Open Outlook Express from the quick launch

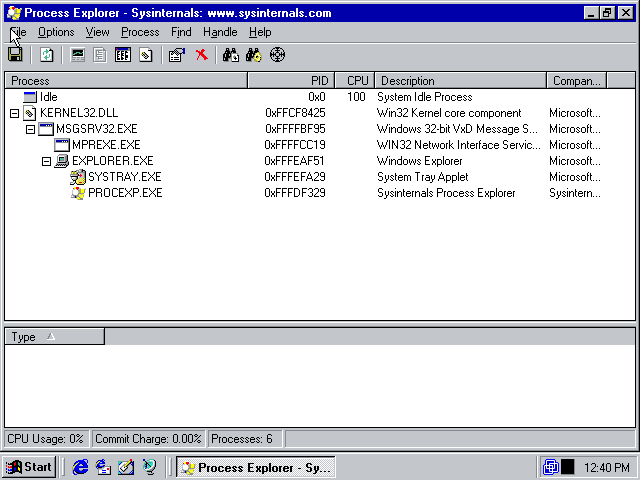tap(103, 467)
